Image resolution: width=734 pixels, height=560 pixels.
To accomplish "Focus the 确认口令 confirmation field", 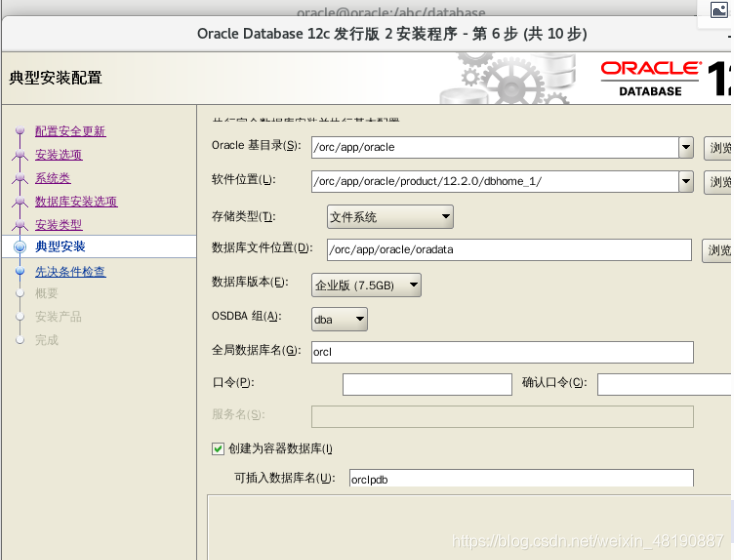I will (x=665, y=384).
